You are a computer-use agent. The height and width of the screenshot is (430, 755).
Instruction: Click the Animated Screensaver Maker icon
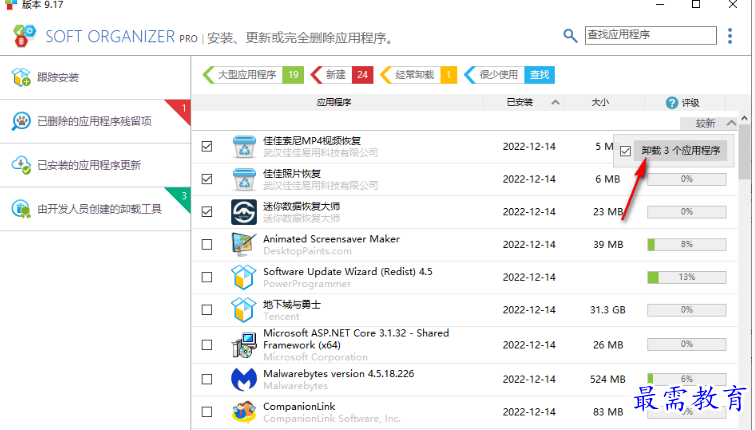coord(244,245)
